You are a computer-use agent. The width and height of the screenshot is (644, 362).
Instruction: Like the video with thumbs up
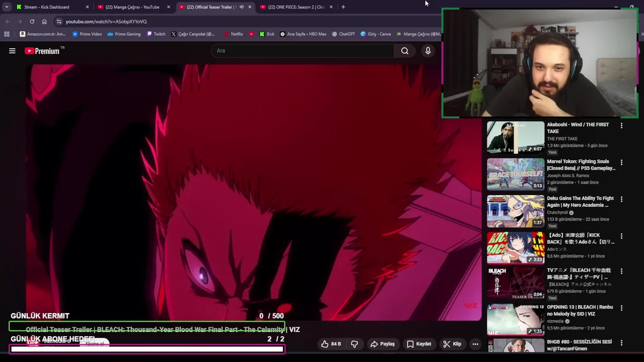point(331,344)
